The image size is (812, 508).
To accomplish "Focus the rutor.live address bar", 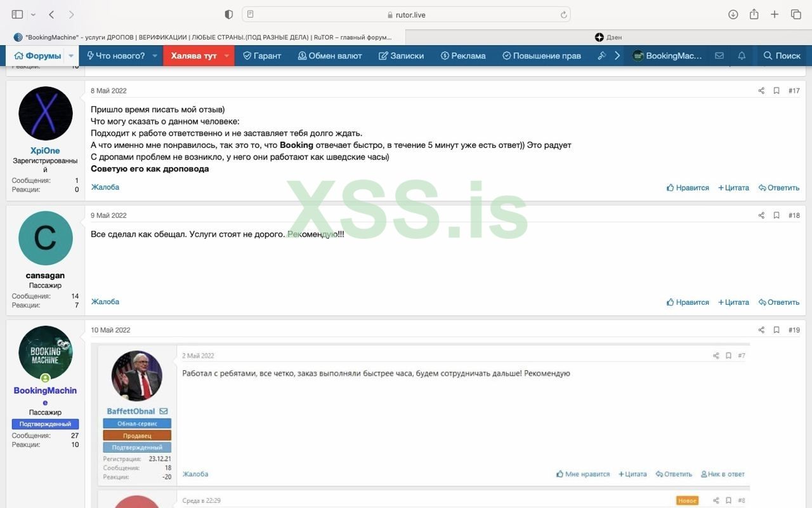I will (x=406, y=15).
